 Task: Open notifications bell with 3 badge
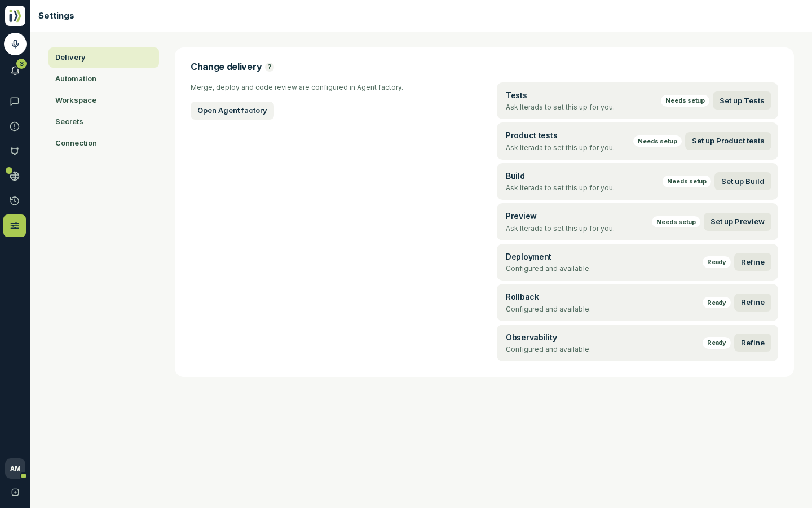tap(15, 71)
